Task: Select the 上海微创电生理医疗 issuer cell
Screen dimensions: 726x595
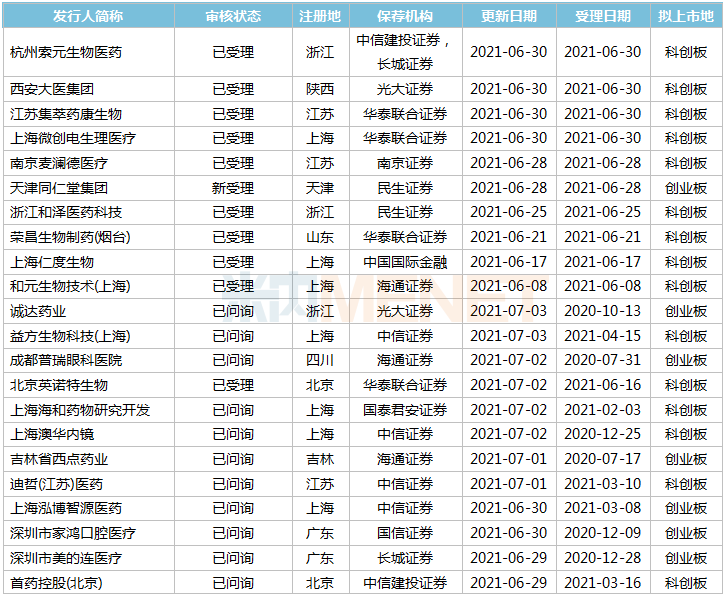Action: [88, 138]
